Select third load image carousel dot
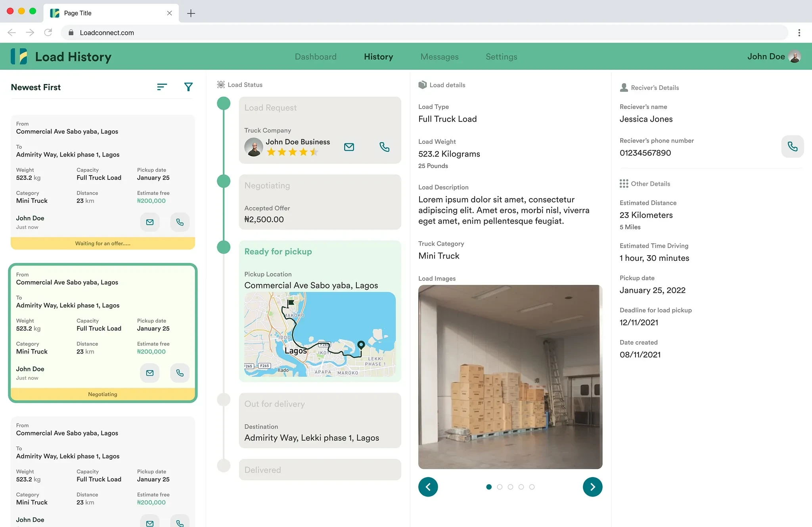 pyautogui.click(x=510, y=487)
